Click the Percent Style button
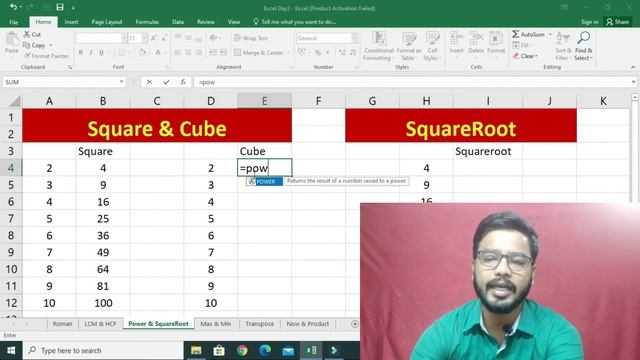 click(318, 52)
